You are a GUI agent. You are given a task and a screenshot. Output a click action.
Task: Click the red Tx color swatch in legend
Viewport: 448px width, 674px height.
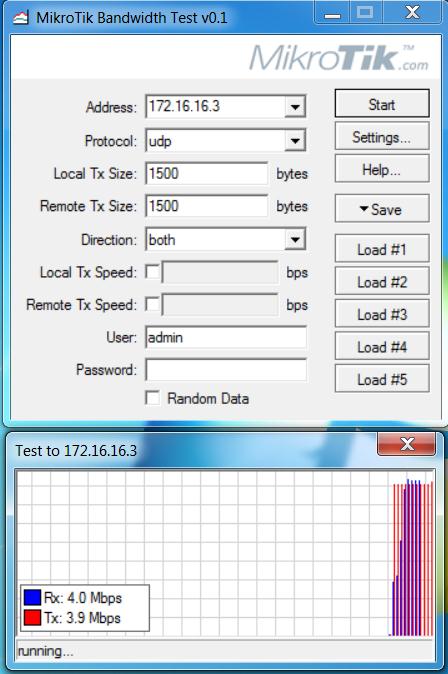[x=32, y=618]
